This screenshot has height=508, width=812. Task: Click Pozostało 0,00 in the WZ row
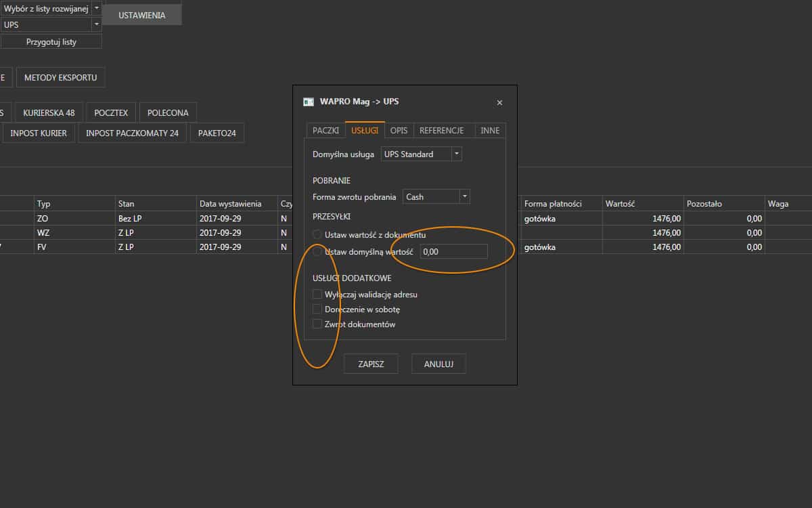click(x=724, y=233)
